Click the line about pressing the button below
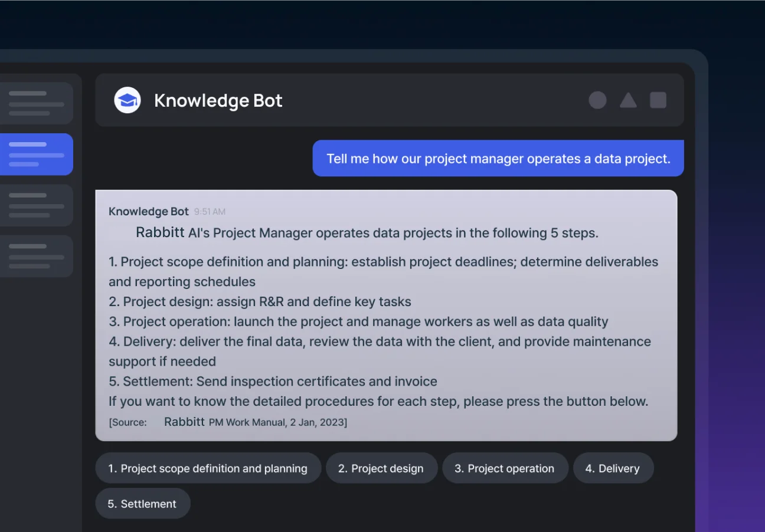 378,402
